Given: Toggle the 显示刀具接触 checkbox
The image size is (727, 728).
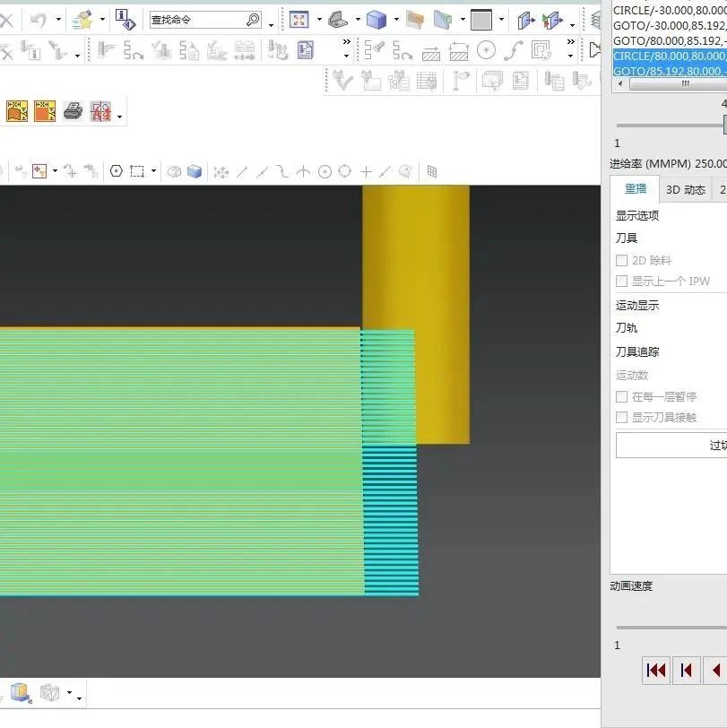Looking at the screenshot, I should click(x=621, y=417).
